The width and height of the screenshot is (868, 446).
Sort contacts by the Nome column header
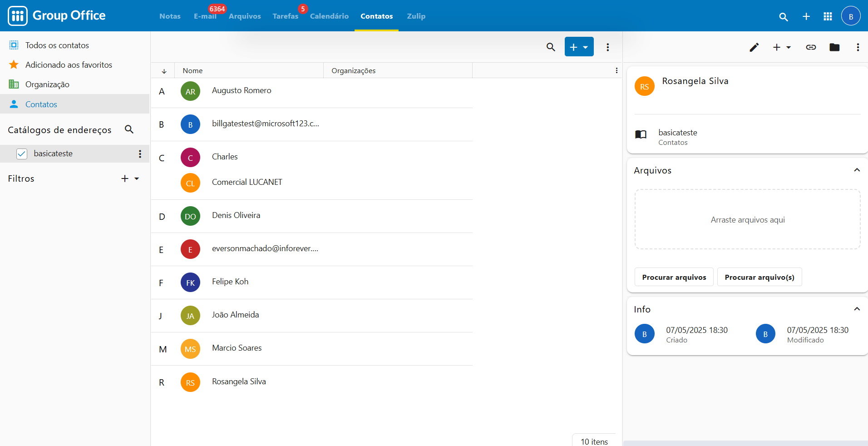193,71
